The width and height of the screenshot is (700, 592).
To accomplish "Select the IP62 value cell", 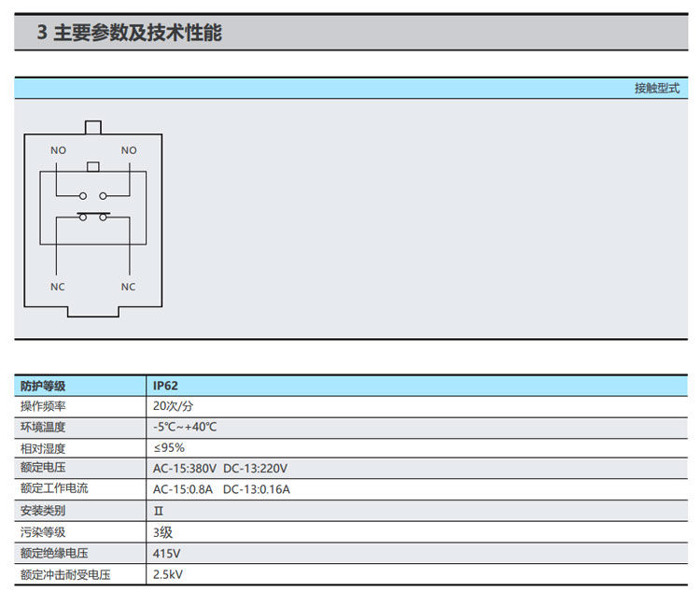I will 166,386.
